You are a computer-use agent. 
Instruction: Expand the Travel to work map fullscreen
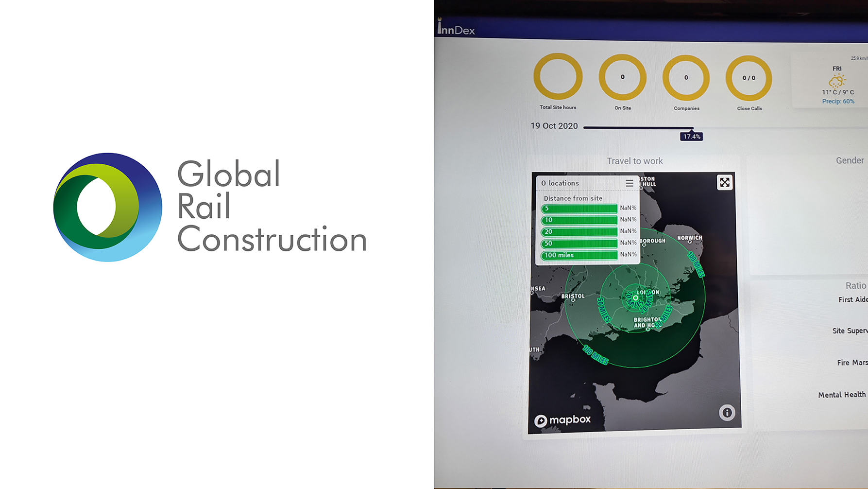tap(724, 182)
